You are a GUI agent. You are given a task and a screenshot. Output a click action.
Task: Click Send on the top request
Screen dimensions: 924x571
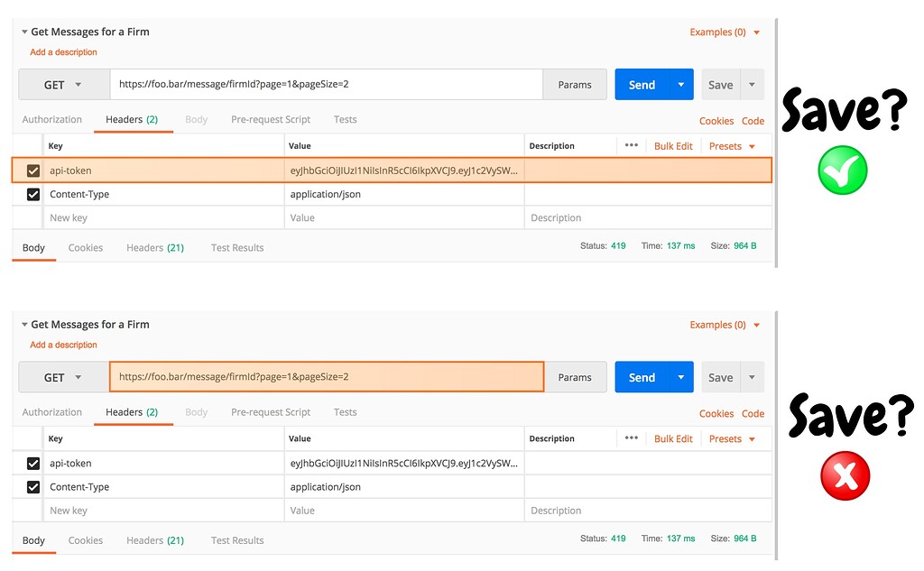point(642,84)
